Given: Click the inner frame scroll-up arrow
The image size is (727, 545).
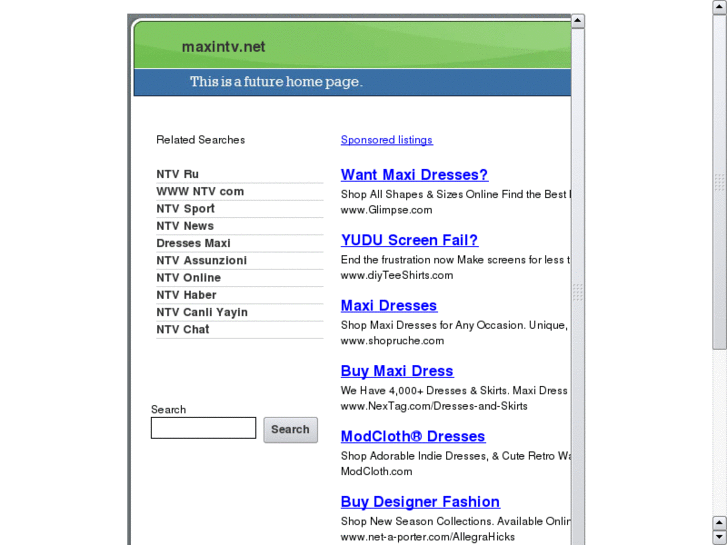Looking at the screenshot, I should [x=578, y=21].
